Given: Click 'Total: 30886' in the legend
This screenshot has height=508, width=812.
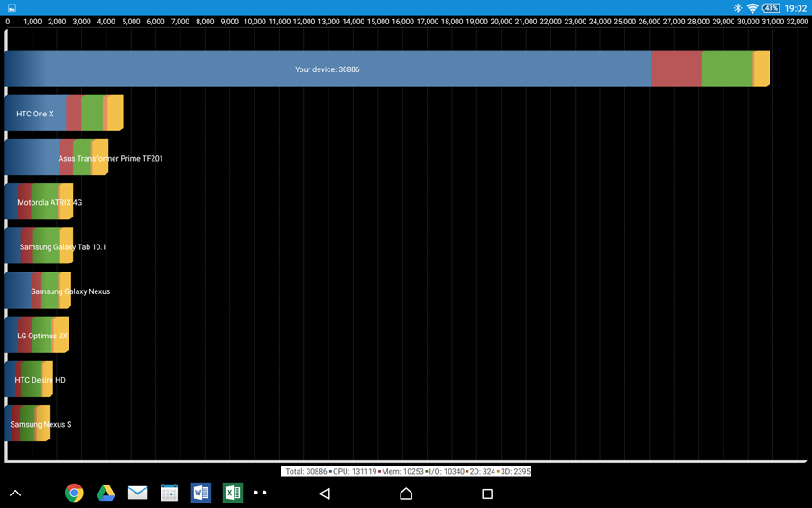Looking at the screenshot, I should pyautogui.click(x=306, y=471).
